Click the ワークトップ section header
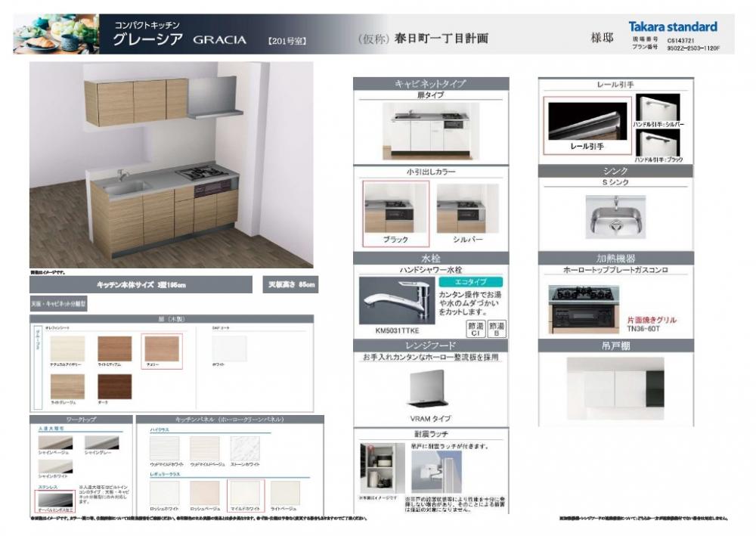Viewport: 756px width, 536px height. 81,419
